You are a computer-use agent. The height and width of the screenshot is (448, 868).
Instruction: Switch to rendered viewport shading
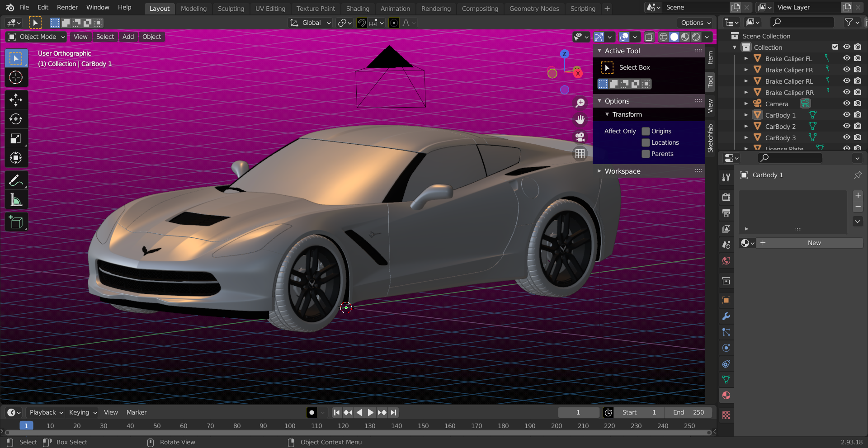[x=696, y=37]
